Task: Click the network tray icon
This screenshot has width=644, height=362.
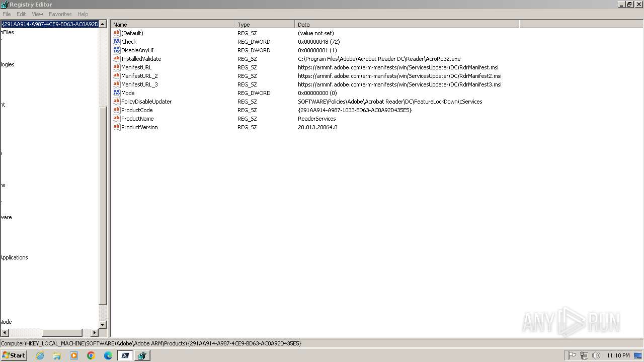Action: 584,355
